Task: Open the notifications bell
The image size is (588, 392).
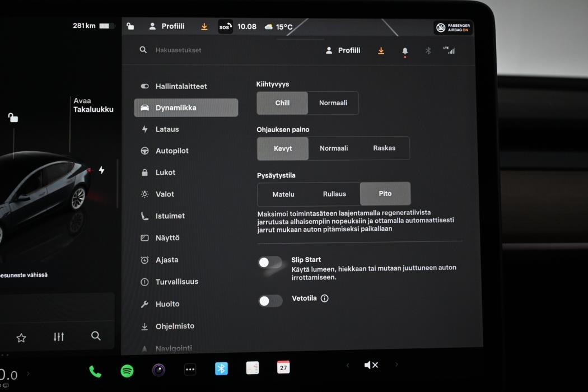Action: click(x=405, y=50)
